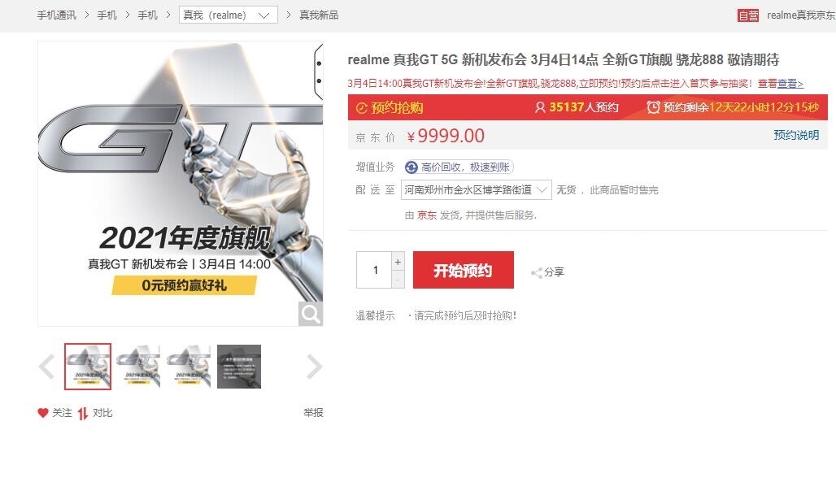Viewport: 836px width, 504px height.
Task: Click the quantity input field
Action: coord(374,270)
